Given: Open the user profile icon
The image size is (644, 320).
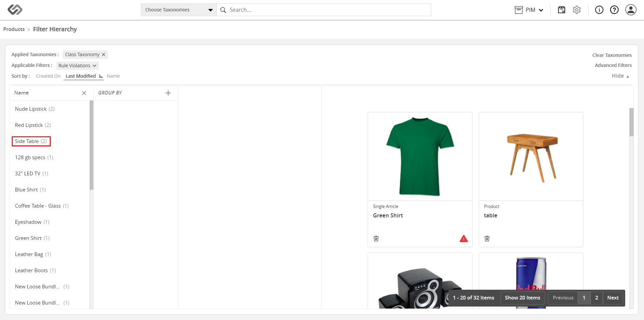Looking at the screenshot, I should pyautogui.click(x=631, y=10).
